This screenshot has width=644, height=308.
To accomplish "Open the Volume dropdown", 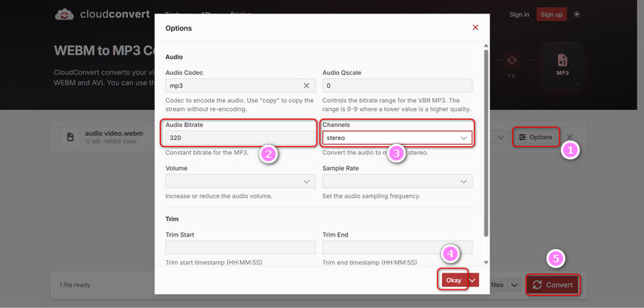I will [240, 181].
